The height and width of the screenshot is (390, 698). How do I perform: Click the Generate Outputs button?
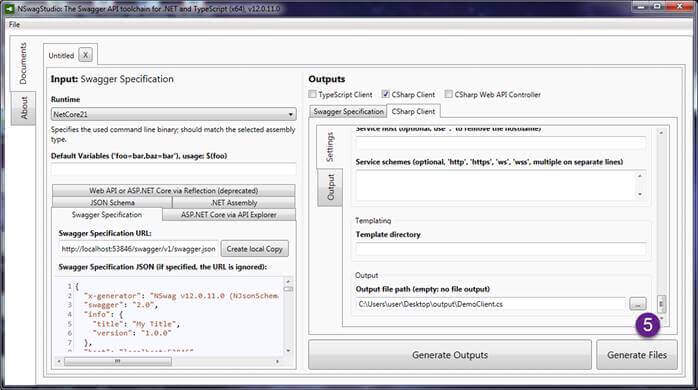(450, 355)
